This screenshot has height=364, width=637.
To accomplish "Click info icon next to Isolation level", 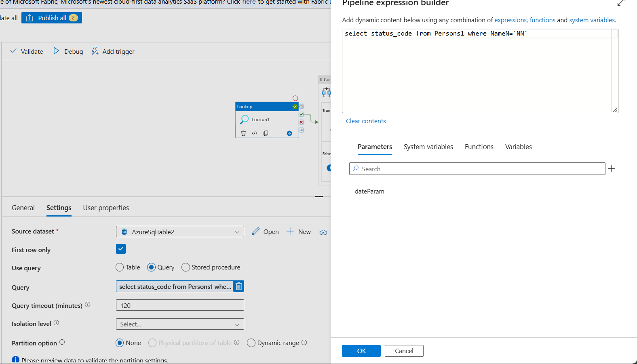I will [x=57, y=323].
